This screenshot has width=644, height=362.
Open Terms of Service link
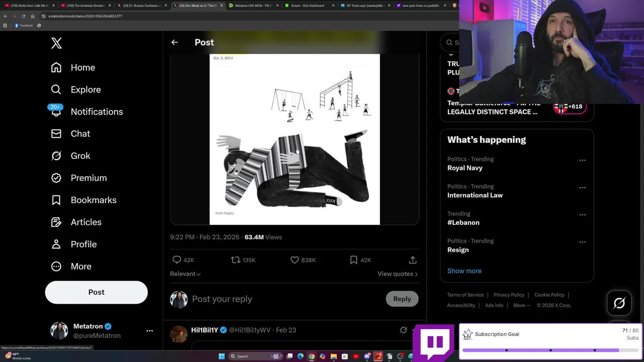(x=465, y=295)
